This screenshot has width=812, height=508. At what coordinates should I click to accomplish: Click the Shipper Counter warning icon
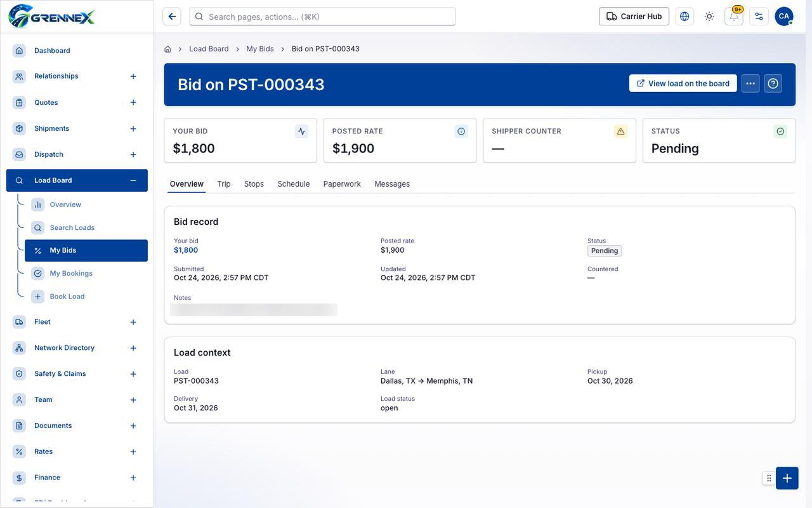coord(620,131)
